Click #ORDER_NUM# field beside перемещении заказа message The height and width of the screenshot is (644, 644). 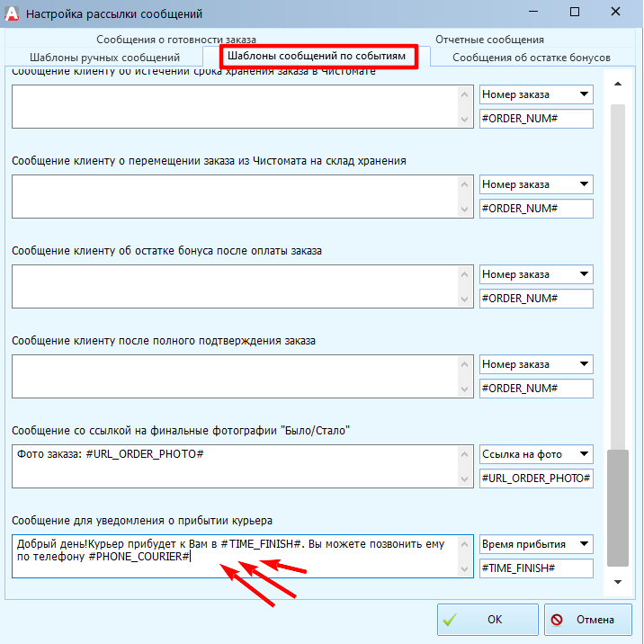click(x=536, y=209)
